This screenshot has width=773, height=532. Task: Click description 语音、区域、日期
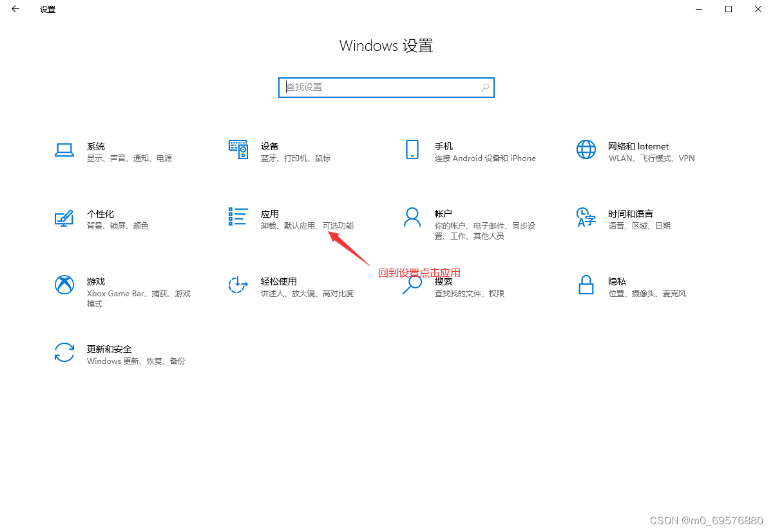point(639,226)
